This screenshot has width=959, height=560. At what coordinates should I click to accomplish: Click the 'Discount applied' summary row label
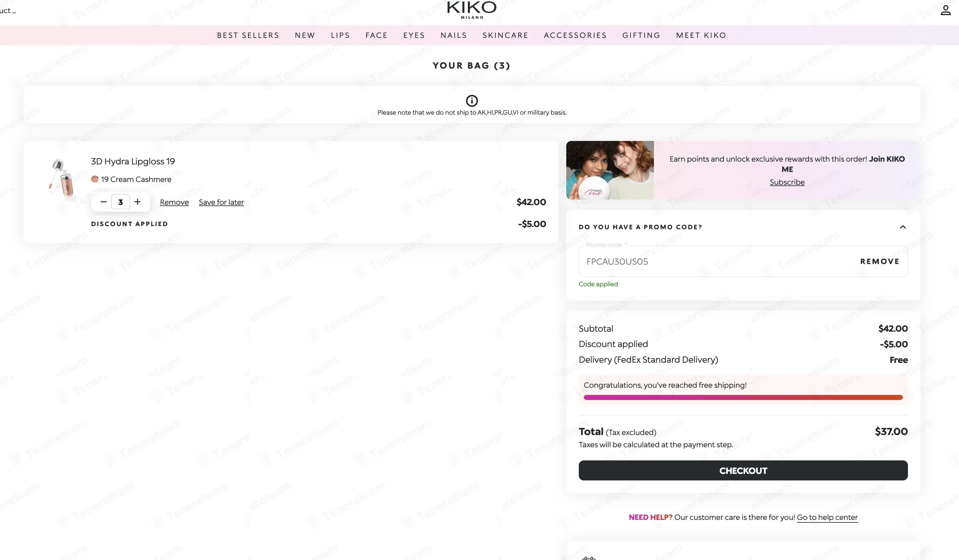(613, 344)
